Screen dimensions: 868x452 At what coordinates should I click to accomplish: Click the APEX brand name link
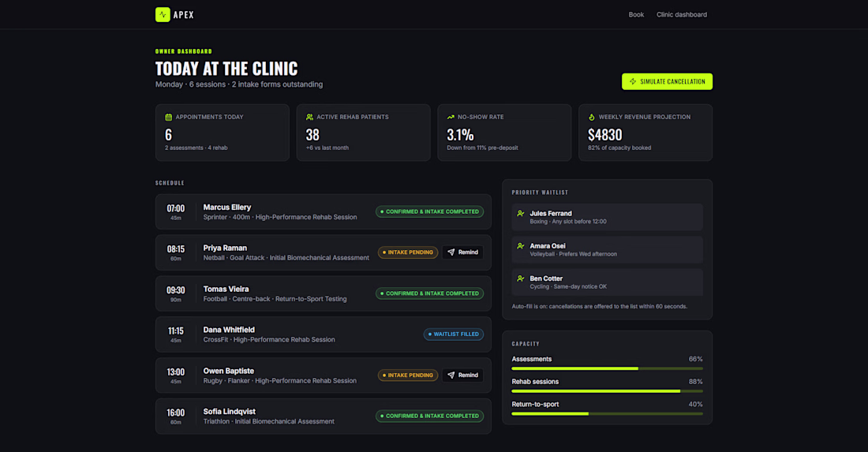click(x=184, y=15)
